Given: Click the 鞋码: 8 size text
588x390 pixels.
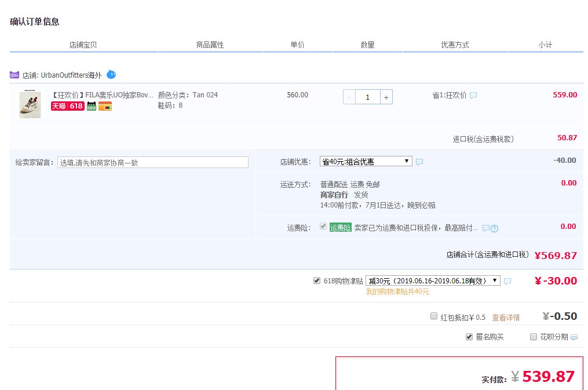Looking at the screenshot, I should 170,105.
